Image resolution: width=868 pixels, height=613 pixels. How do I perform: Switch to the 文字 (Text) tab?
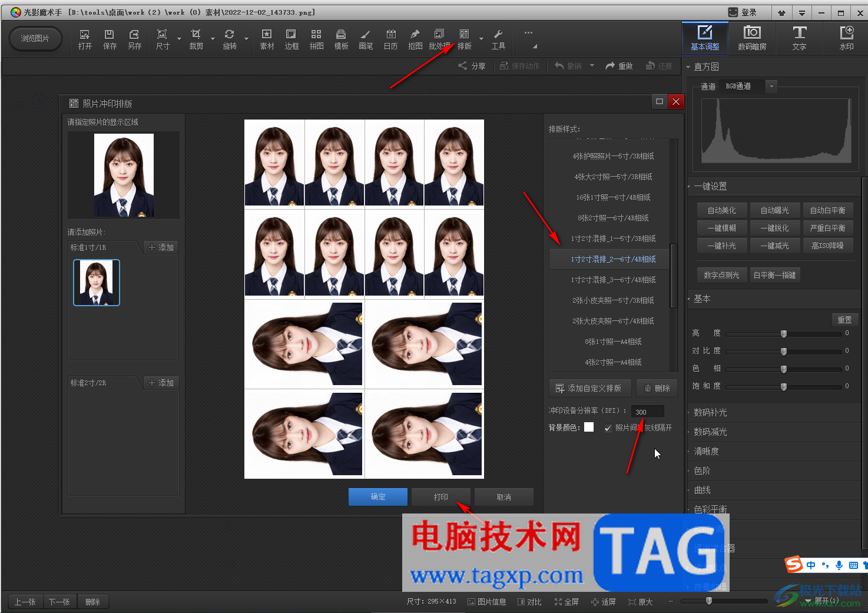799,38
